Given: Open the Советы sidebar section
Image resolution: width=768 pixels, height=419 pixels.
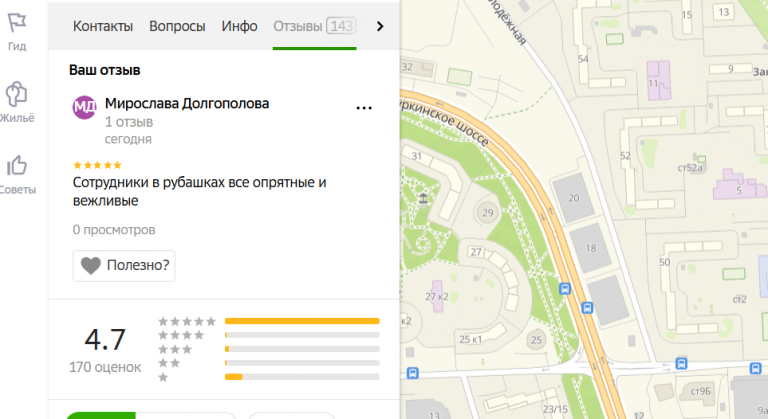Looking at the screenshot, I should pos(17,175).
